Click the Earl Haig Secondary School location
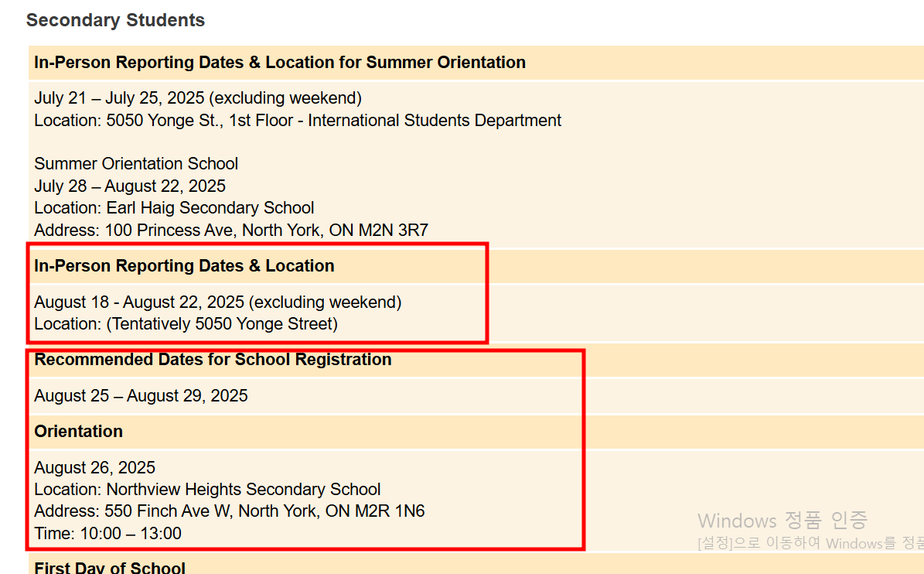The height and width of the screenshot is (574, 924). coord(174,208)
